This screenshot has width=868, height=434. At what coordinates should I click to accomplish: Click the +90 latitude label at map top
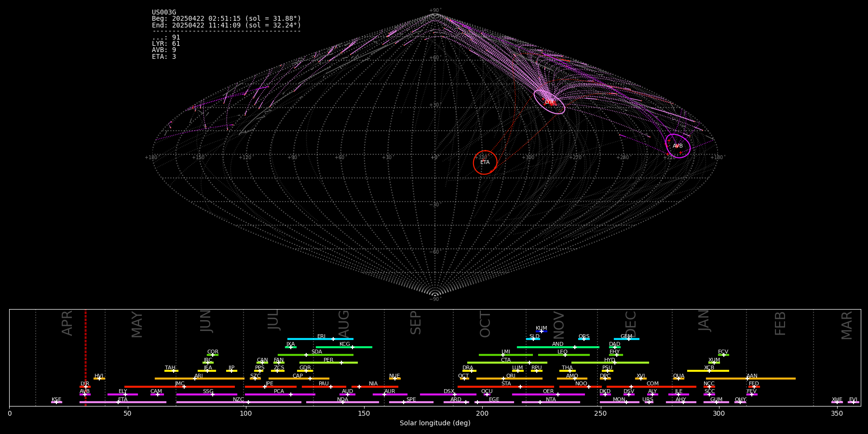coord(434,11)
